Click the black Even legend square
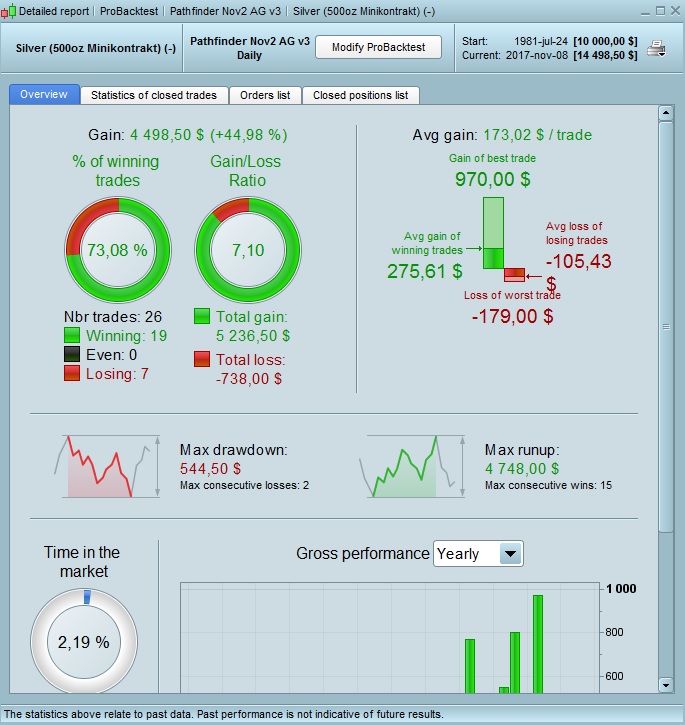This screenshot has height=725, width=685. coord(72,354)
